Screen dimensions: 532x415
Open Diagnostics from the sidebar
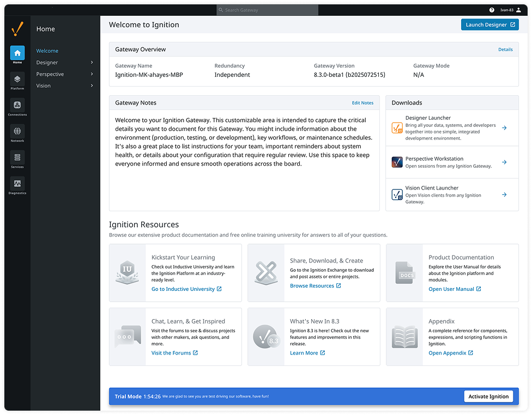pyautogui.click(x=17, y=184)
